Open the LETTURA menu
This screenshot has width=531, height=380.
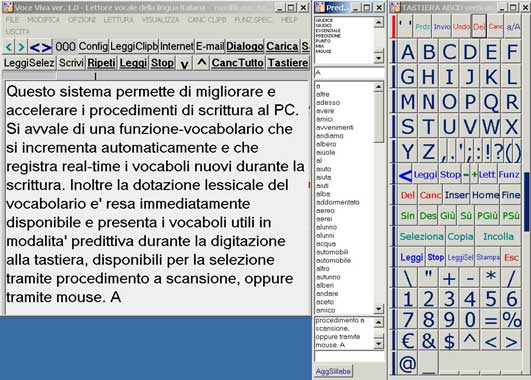click(118, 20)
